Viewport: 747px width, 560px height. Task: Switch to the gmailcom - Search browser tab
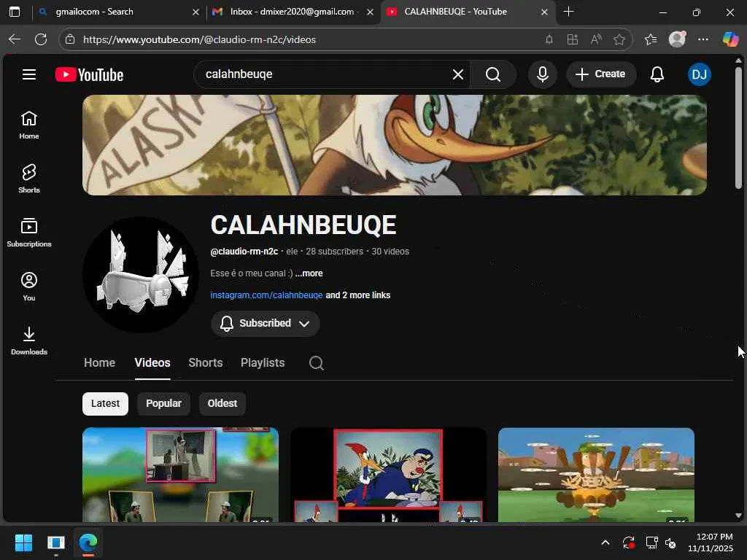point(118,12)
